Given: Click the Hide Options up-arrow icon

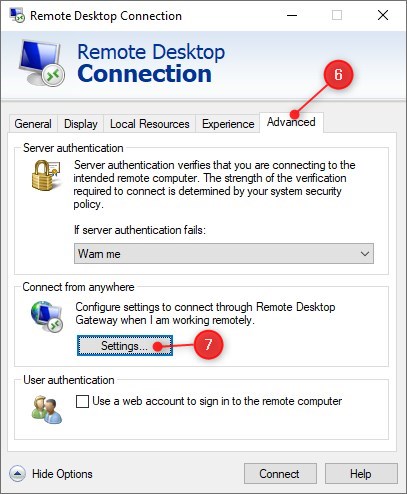Looking at the screenshot, I should click(17, 473).
